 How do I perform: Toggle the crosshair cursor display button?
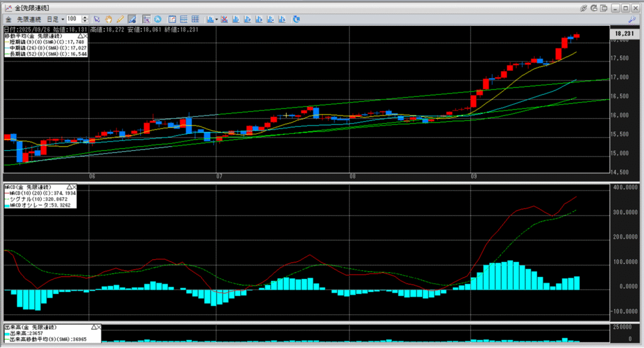[x=146, y=19]
